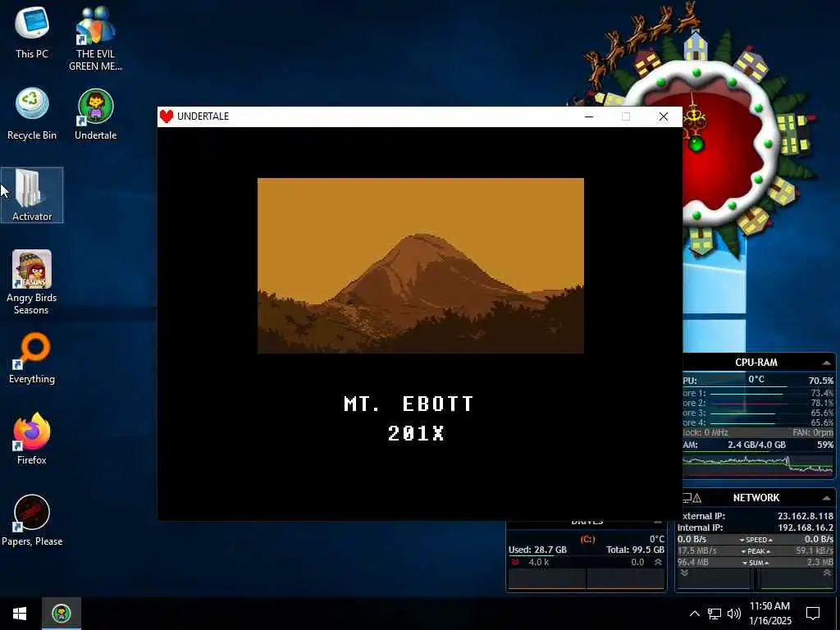Click the Core 1 usage bar

tap(746, 394)
